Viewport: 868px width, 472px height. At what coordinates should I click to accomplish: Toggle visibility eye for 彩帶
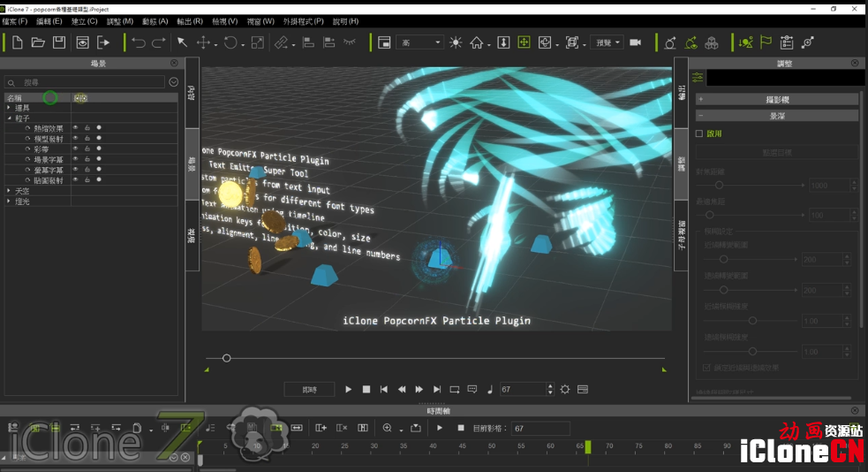point(75,148)
